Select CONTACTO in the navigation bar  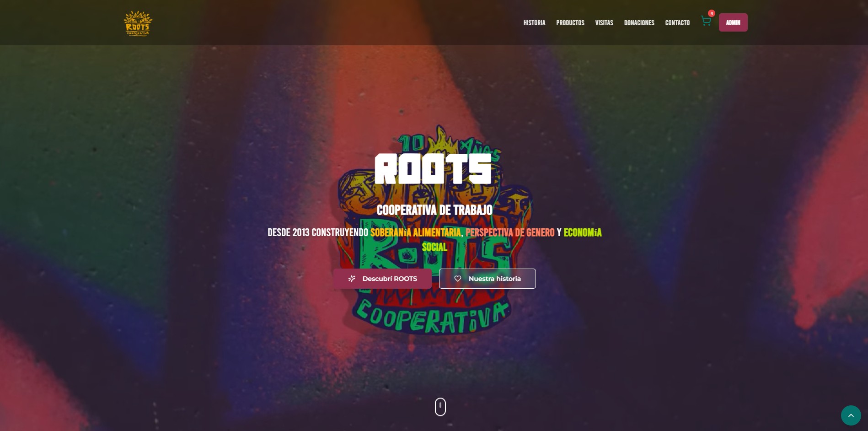(677, 23)
